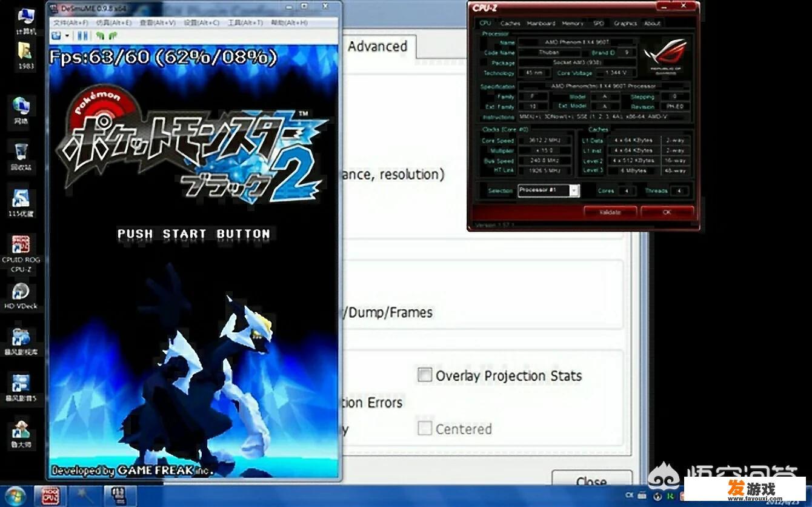Image resolution: width=812 pixels, height=507 pixels.
Task: Switch to the Caches tab in CPU-Z
Action: pyautogui.click(x=510, y=23)
